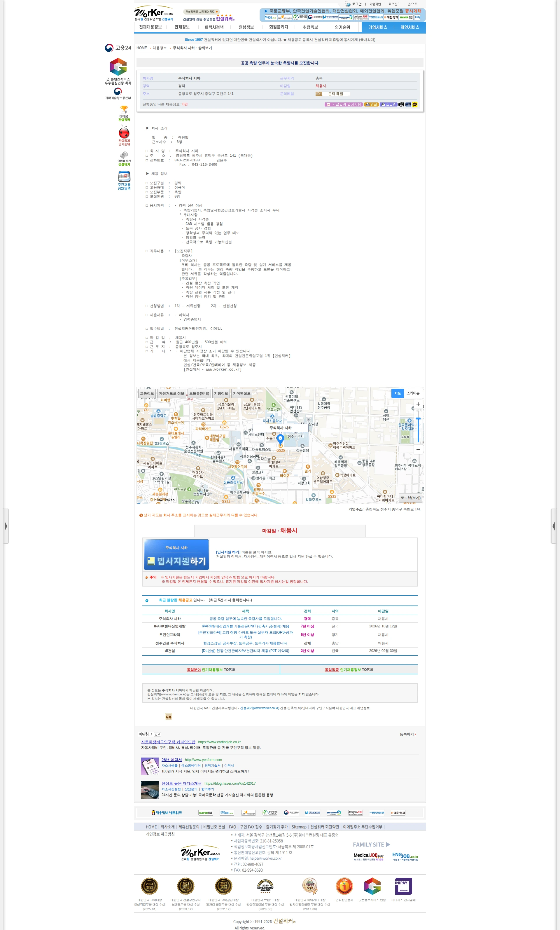The height and width of the screenshot is (930, 560).
Task: Zoom out the map with minus
Action: [x=418, y=449]
